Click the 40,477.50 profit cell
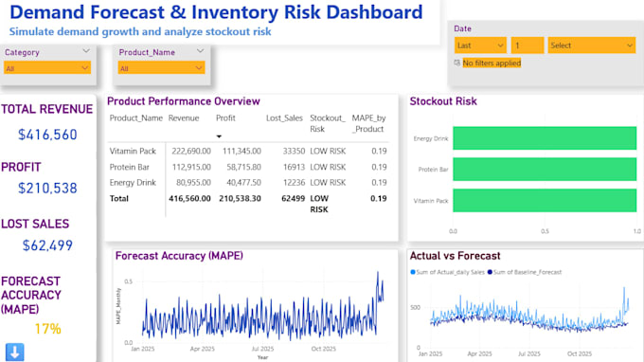The height and width of the screenshot is (362, 644). [x=244, y=183]
